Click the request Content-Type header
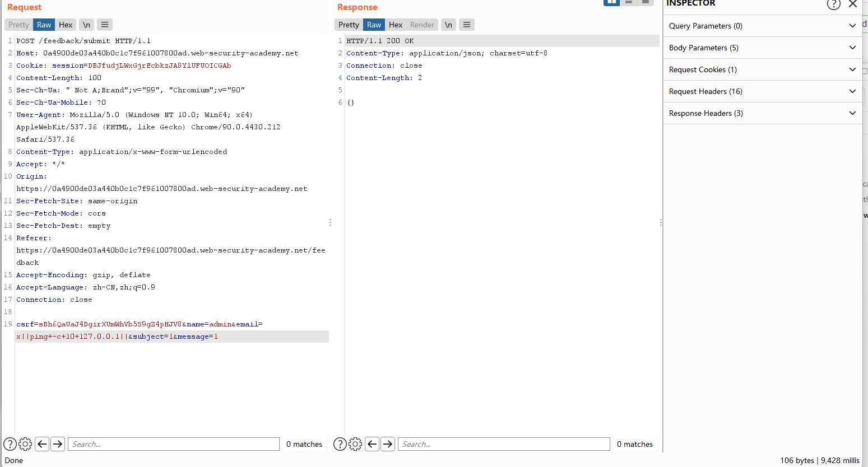 (x=122, y=152)
